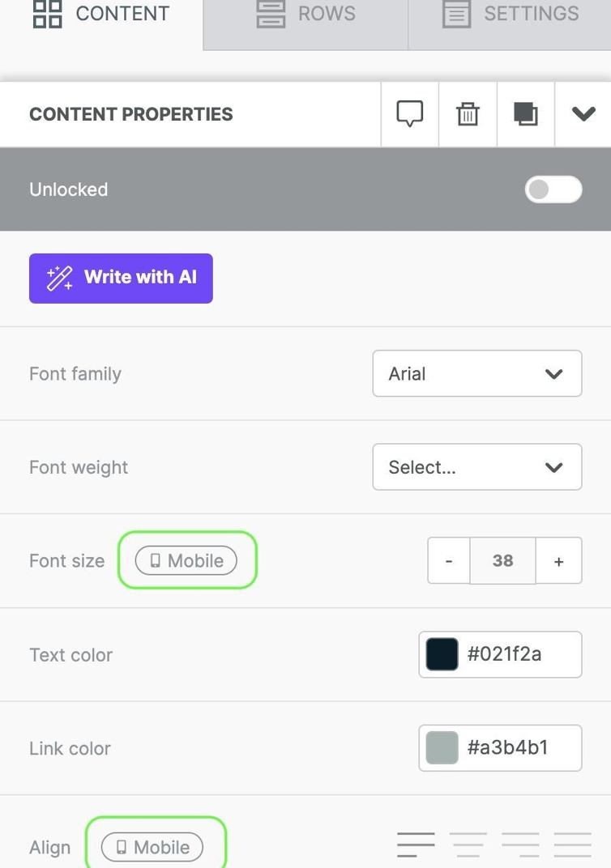The height and width of the screenshot is (868, 611).
Task: Toggle the Unlocked switch
Action: click(553, 189)
